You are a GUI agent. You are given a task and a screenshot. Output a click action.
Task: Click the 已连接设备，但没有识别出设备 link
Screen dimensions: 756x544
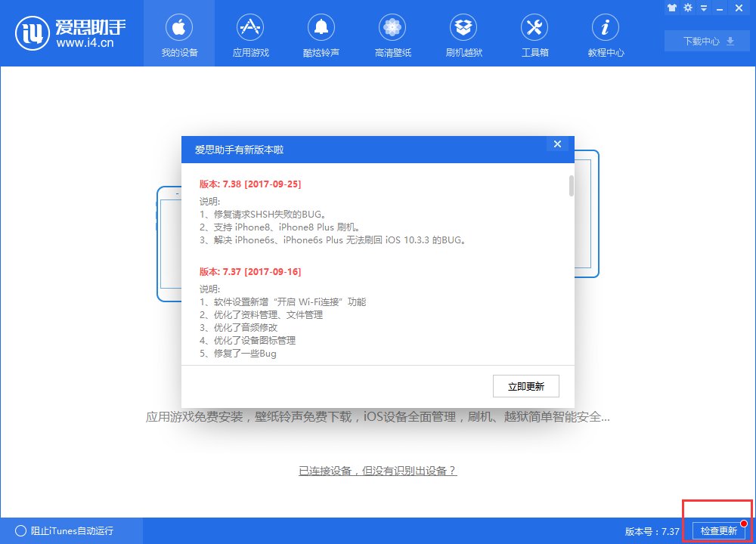(x=376, y=471)
